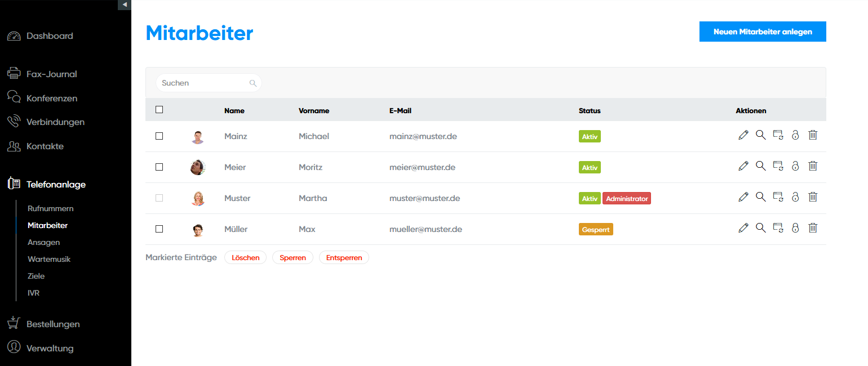Click the search magnifier icon in Suchen field
868x366 pixels.
[x=253, y=83]
